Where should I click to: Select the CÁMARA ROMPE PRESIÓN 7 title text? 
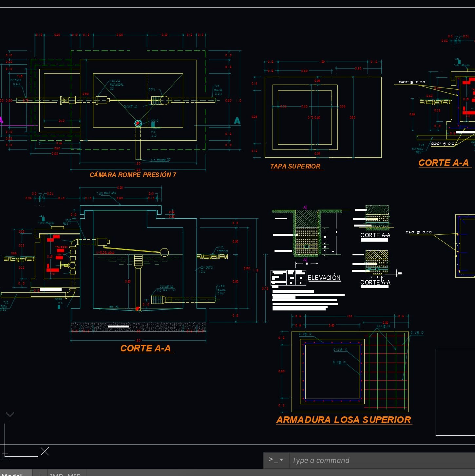point(133,175)
